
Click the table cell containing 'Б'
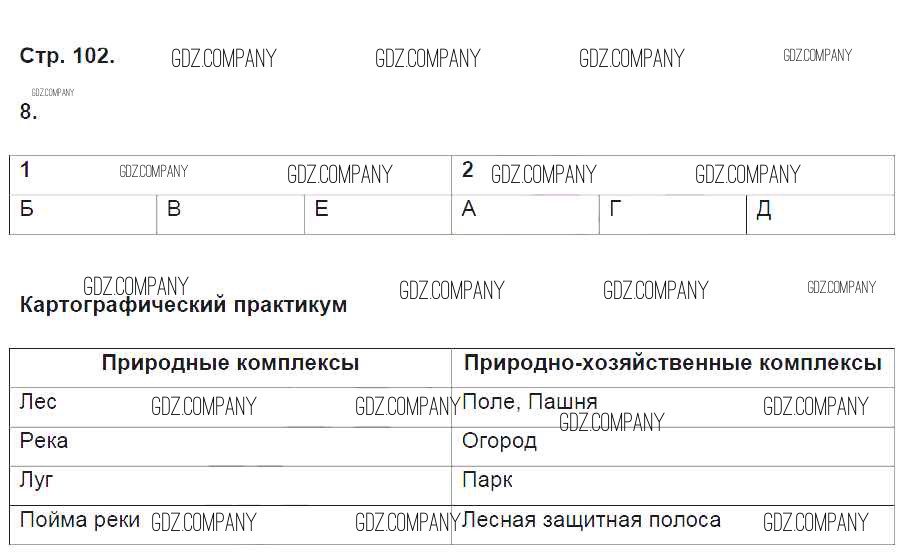[83, 213]
